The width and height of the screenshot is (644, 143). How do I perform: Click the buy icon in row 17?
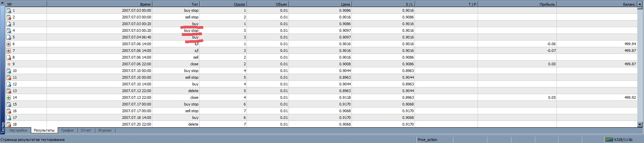point(9,118)
